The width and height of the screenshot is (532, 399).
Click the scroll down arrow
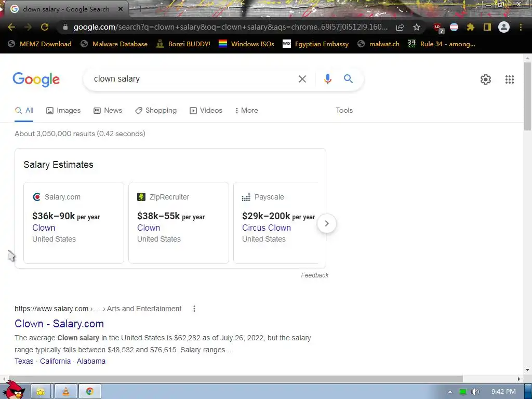coord(527,370)
